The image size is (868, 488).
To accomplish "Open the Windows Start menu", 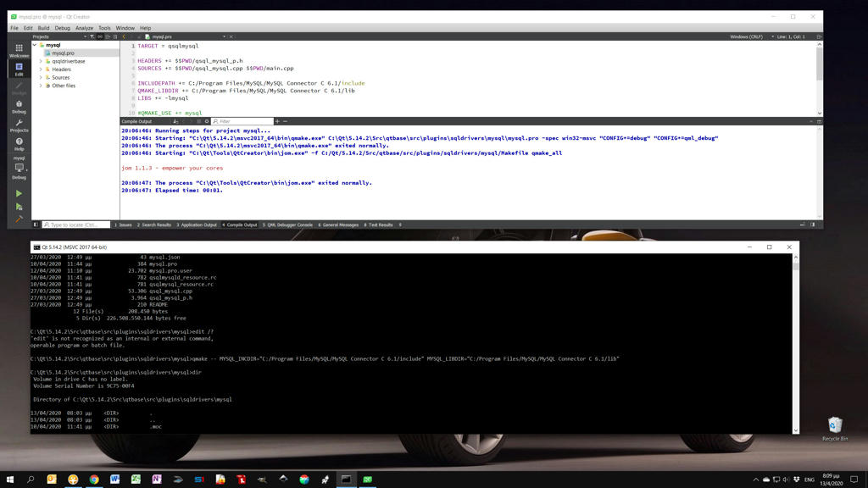I will pyautogui.click(x=9, y=480).
